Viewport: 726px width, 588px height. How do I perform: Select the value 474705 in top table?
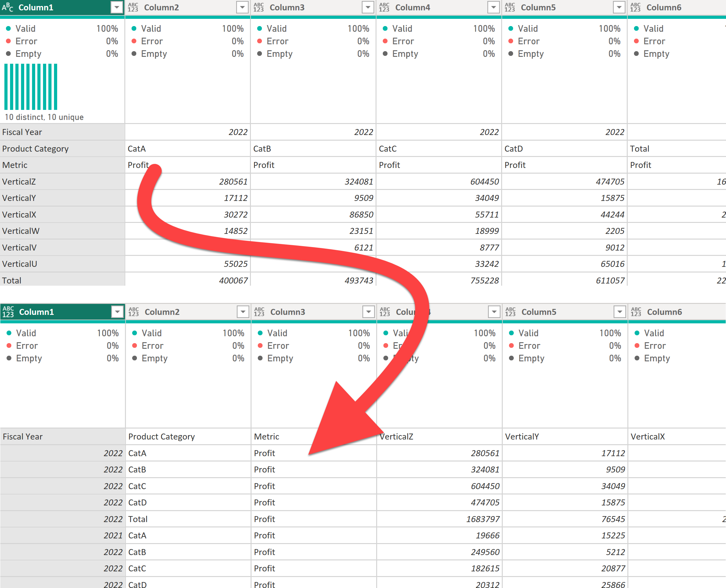click(564, 181)
